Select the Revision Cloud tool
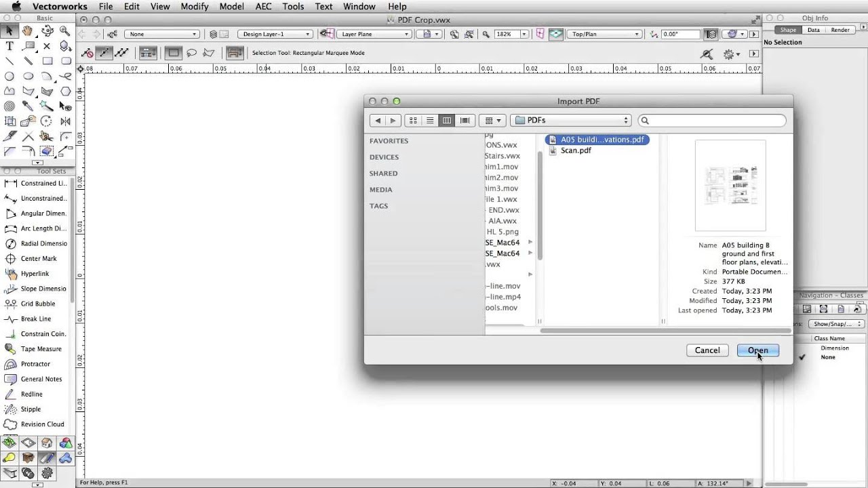Screen dimensions: 868x488 (35, 424)
